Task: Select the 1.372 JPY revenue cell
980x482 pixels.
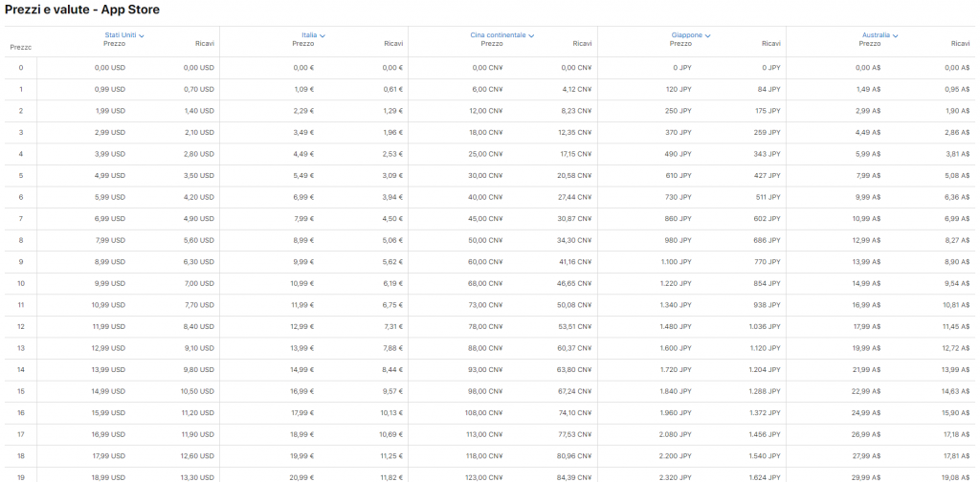Action: (766, 413)
